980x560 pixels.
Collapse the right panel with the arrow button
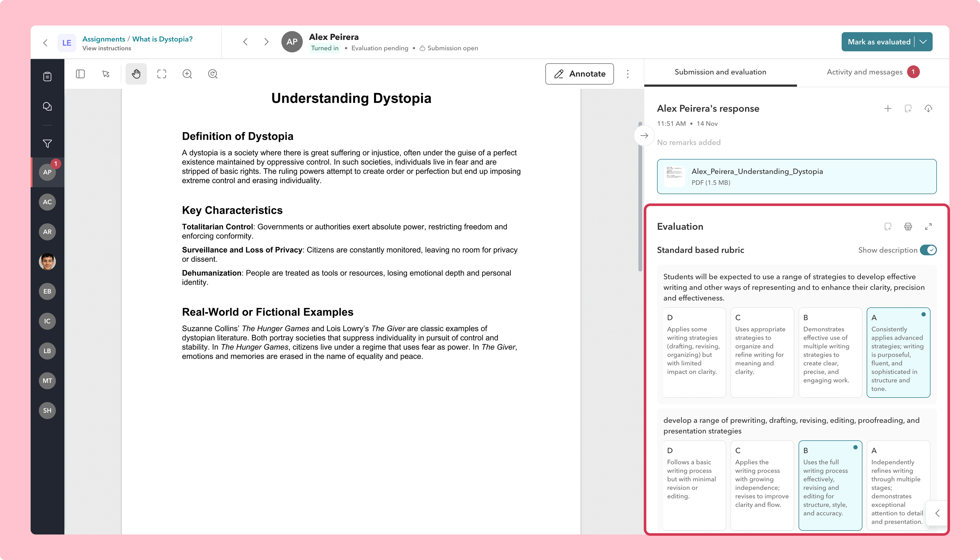tap(644, 136)
